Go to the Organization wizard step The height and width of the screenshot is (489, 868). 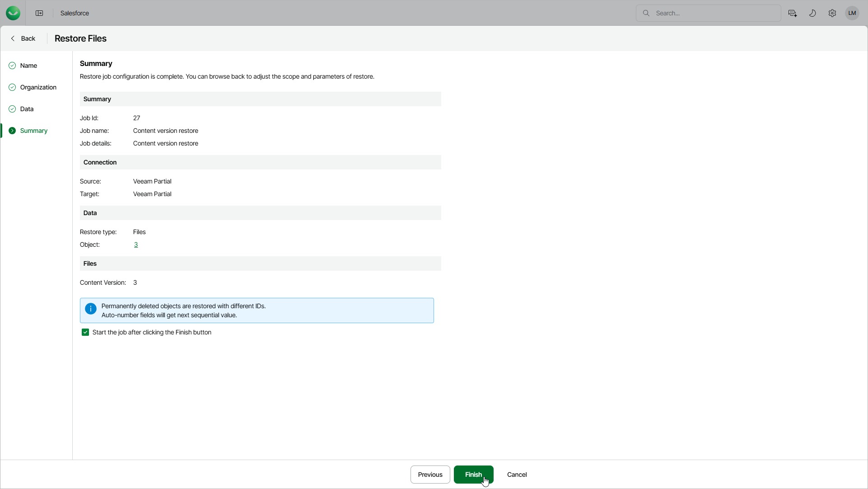38,87
